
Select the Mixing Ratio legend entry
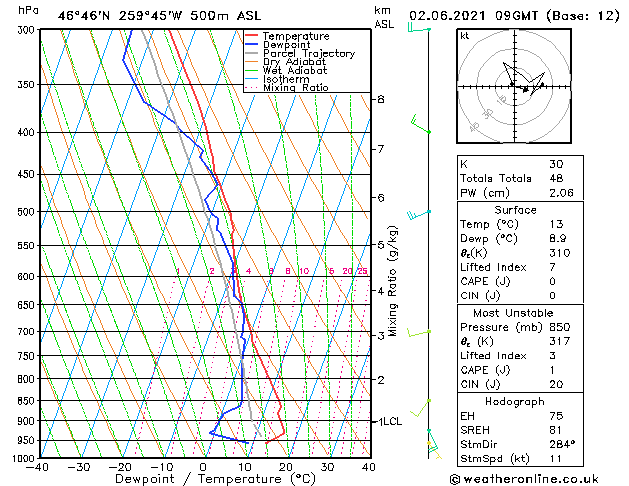click(x=286, y=87)
